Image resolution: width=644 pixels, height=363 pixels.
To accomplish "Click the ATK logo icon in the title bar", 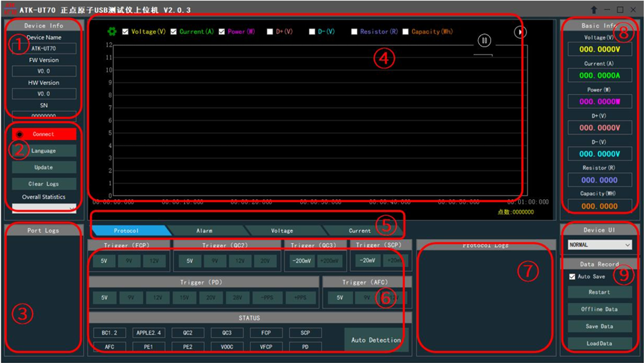I will 10,9.
